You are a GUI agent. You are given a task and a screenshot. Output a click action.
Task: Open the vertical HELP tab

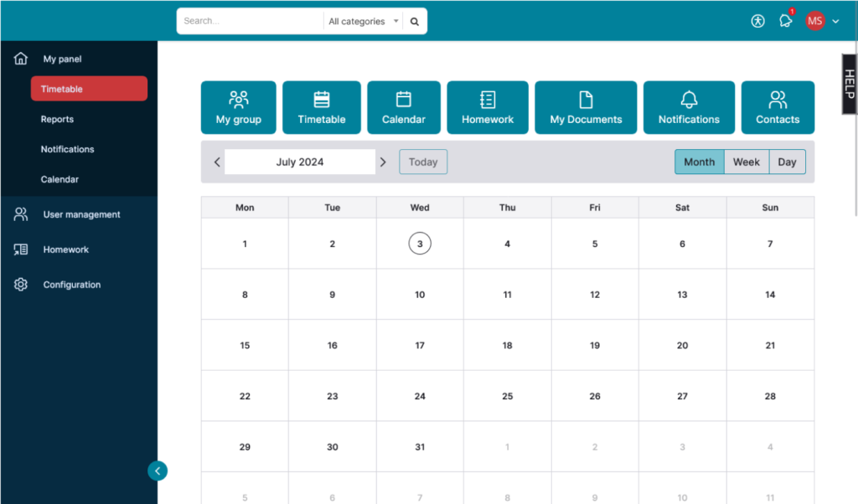849,84
